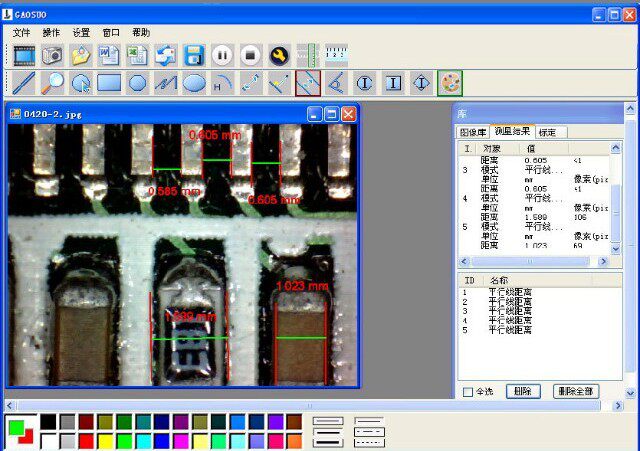Screen dimensions: 640x451
Task: Stop video with the stop button
Action: click(x=251, y=55)
